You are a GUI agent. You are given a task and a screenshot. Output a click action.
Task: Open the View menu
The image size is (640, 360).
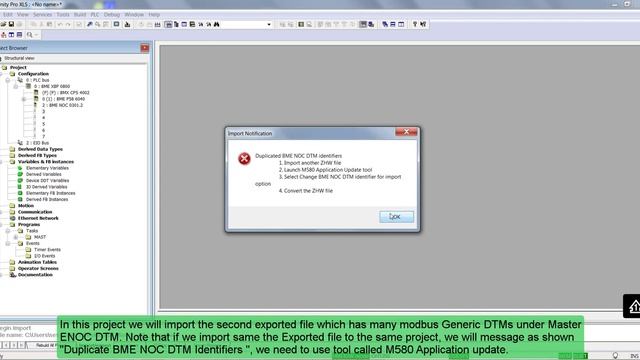23,14
